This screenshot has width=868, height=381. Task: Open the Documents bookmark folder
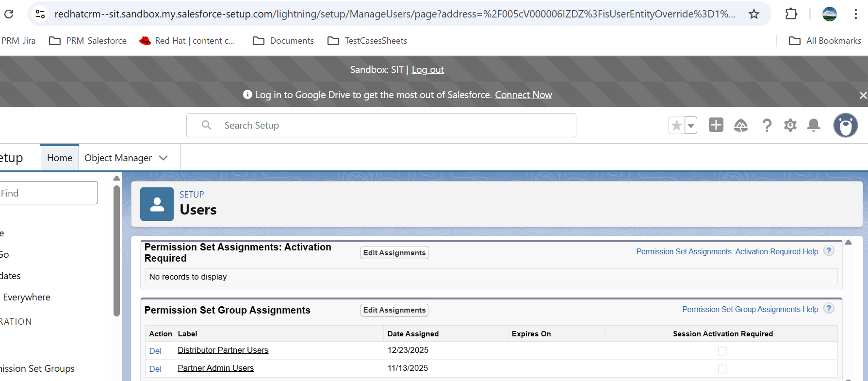(x=283, y=41)
